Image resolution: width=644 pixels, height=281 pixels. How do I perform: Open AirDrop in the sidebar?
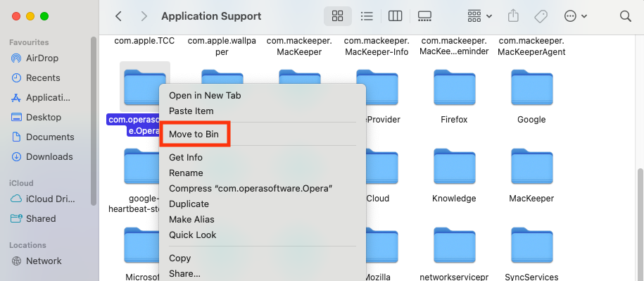tap(42, 58)
